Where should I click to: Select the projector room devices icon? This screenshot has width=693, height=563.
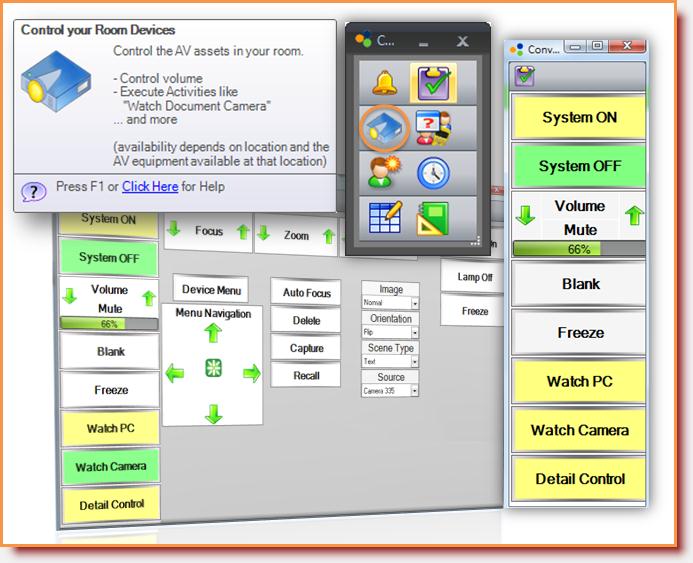click(x=384, y=128)
